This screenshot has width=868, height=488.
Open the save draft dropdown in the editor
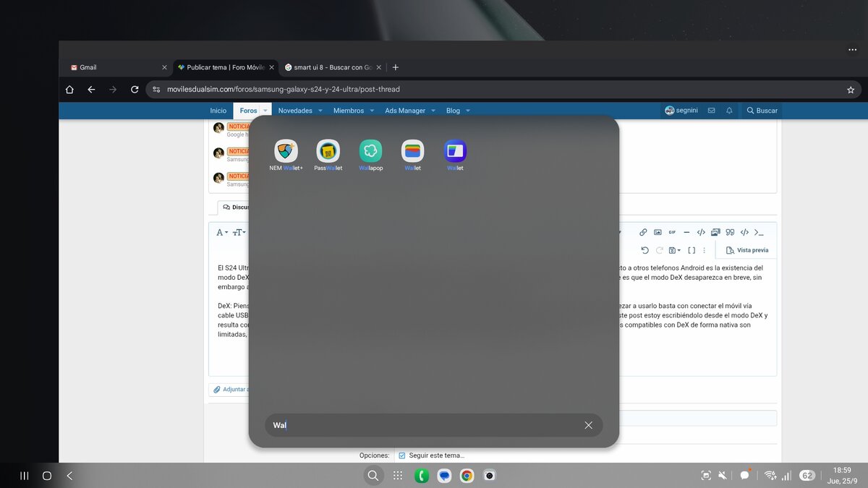tap(675, 250)
